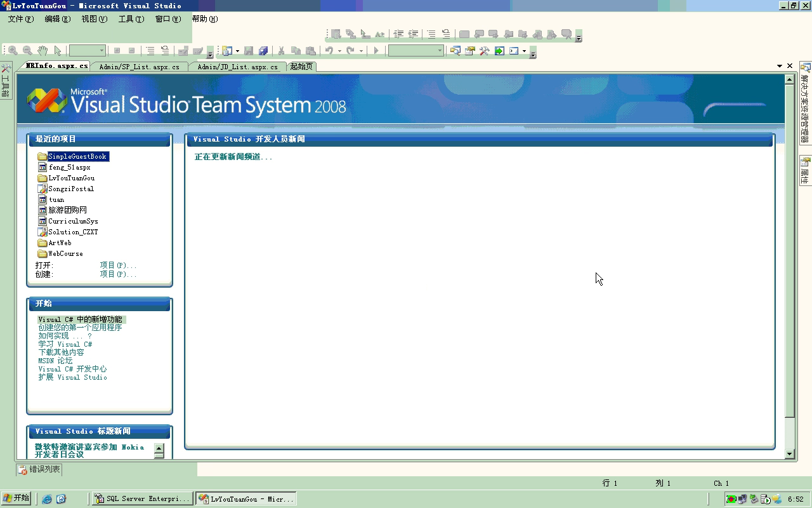Open recent project LvYouTuanGou
This screenshot has width=812, height=508.
point(71,178)
